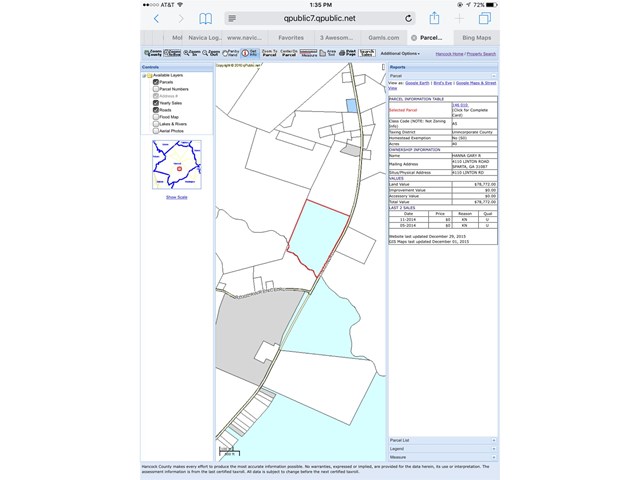Click the Print Page icon
Viewport: 640px width, 480px height.
point(347,53)
